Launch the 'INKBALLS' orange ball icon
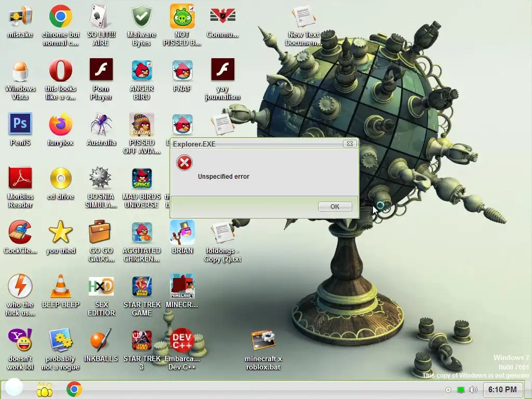 pos(101,340)
